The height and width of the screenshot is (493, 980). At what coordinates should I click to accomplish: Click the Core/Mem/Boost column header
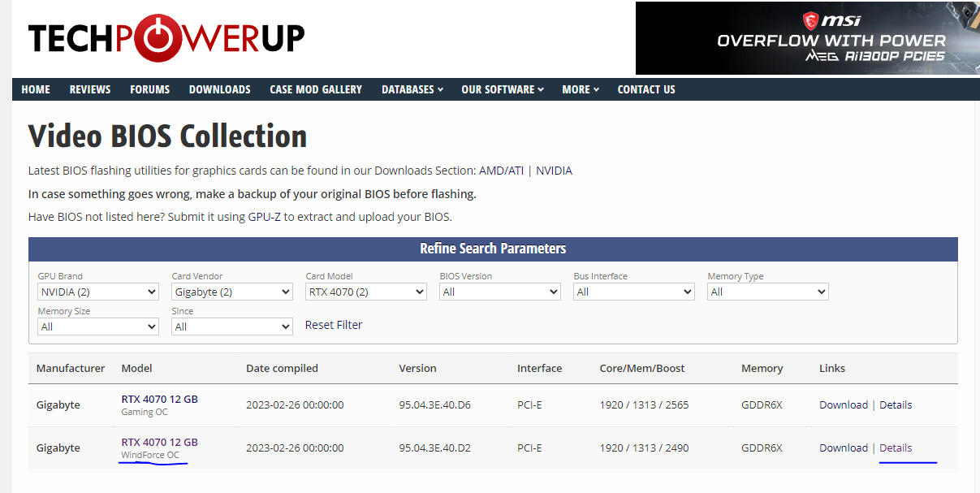(642, 368)
